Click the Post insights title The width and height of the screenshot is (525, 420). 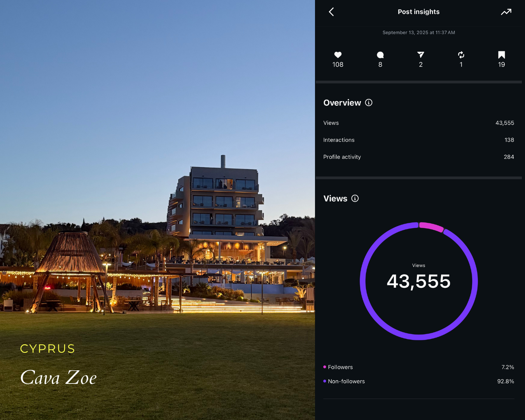pos(419,12)
